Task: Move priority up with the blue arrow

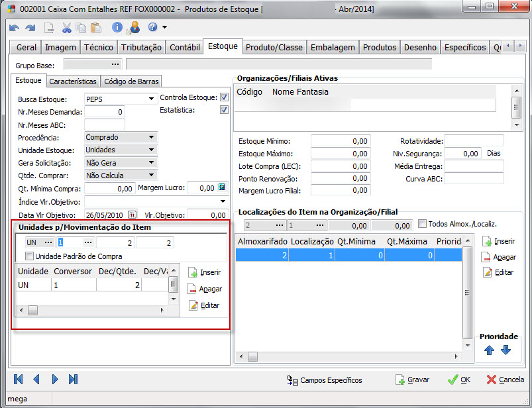Action: (490, 350)
